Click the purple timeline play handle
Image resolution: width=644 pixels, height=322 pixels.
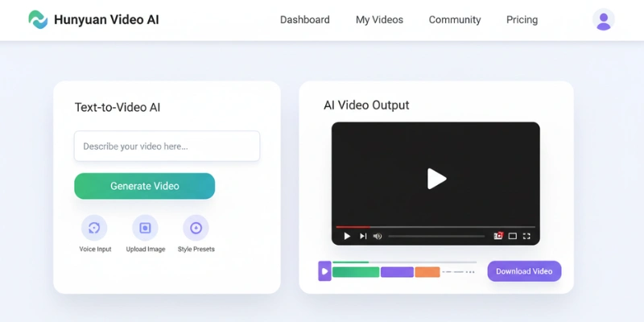tap(324, 271)
